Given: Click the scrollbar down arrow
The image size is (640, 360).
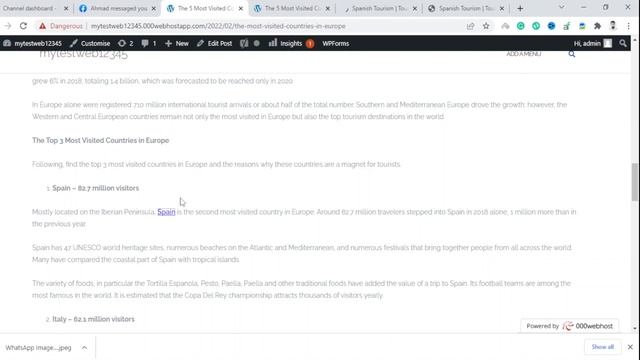Looking at the screenshot, I should coord(634,328).
